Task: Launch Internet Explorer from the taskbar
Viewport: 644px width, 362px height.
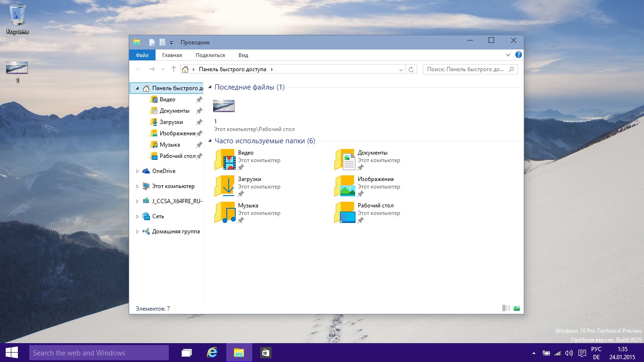Action: click(x=213, y=353)
